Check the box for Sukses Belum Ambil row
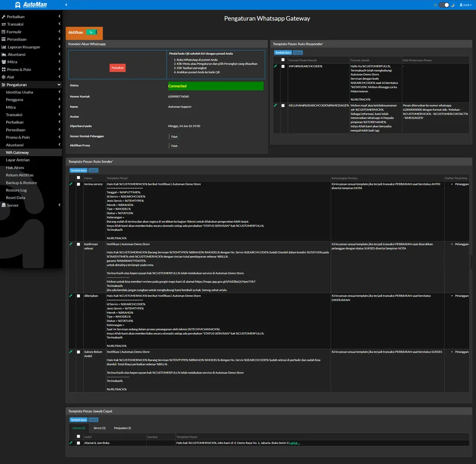 point(79,352)
